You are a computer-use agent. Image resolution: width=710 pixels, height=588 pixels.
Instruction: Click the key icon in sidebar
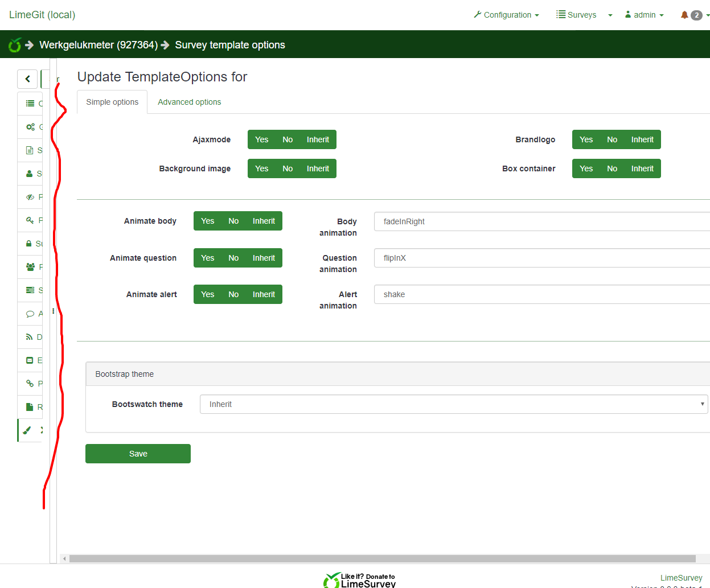point(30,220)
